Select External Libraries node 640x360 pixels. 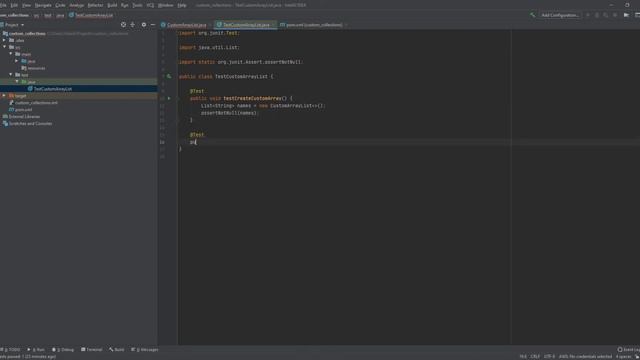(x=21, y=116)
